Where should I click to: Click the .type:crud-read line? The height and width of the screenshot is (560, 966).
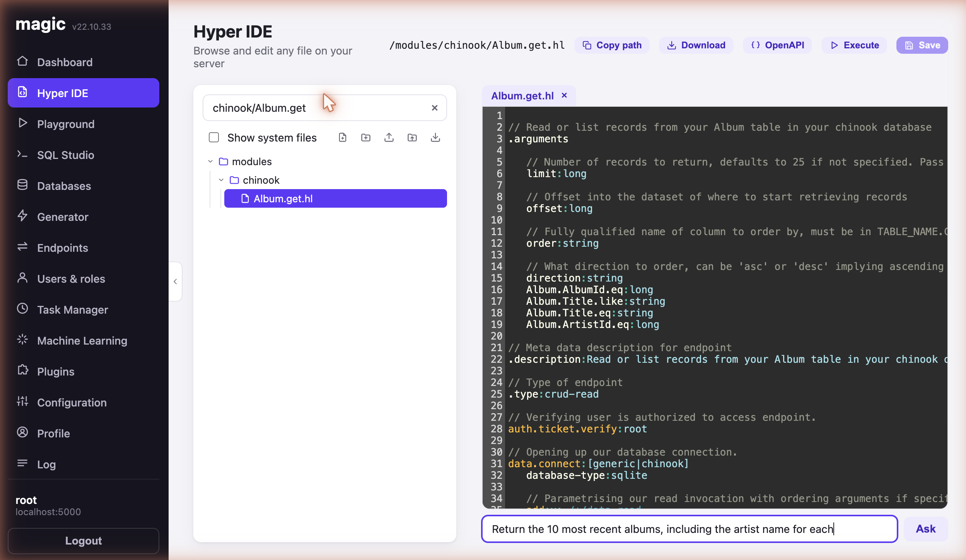[x=553, y=394]
